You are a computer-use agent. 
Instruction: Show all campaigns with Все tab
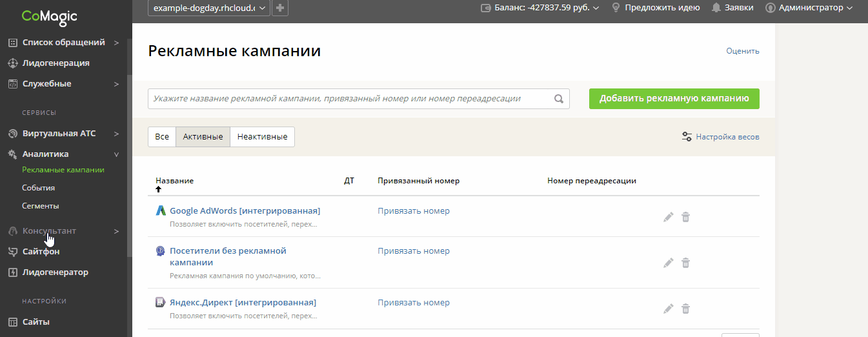coord(162,137)
